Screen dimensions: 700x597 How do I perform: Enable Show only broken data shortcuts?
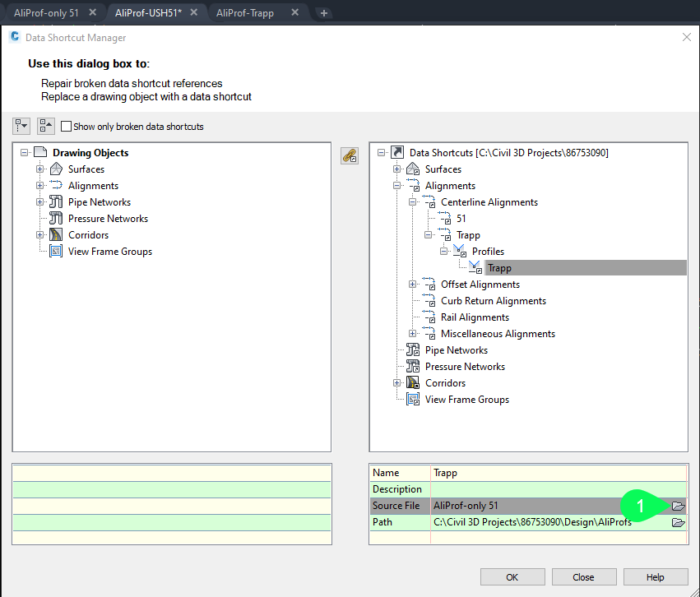coord(67,127)
